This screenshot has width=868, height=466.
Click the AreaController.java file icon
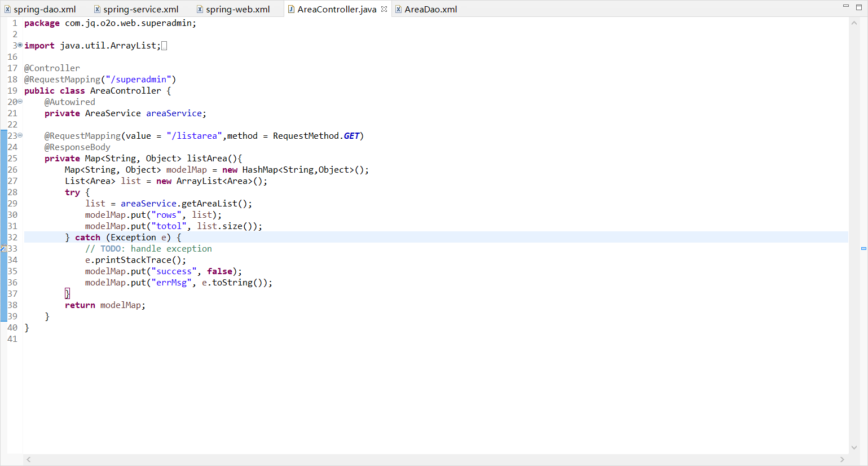point(291,9)
